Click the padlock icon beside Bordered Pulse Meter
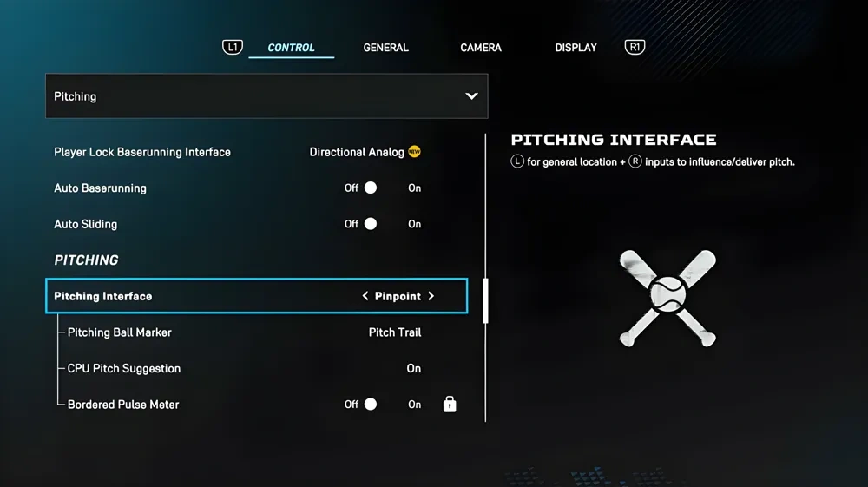 (x=450, y=404)
